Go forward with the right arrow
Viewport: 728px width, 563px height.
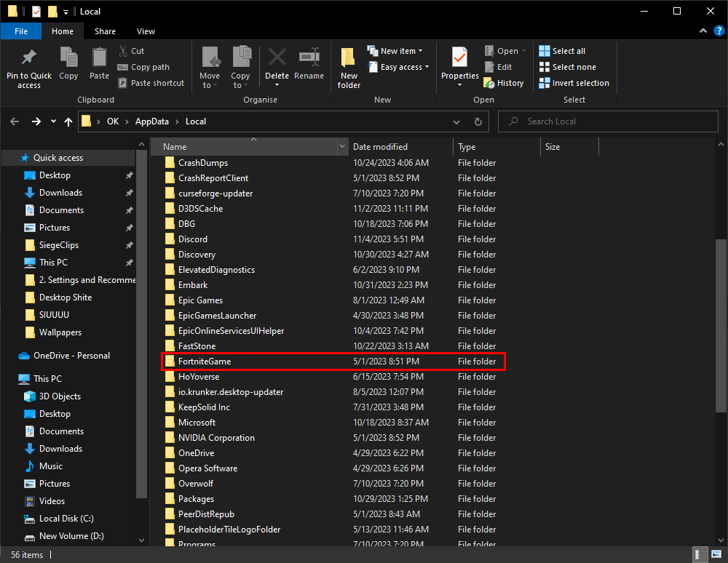coord(36,121)
